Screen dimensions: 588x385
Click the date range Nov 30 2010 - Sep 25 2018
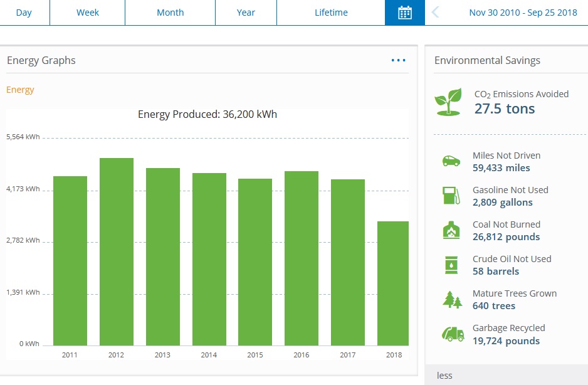[523, 13]
